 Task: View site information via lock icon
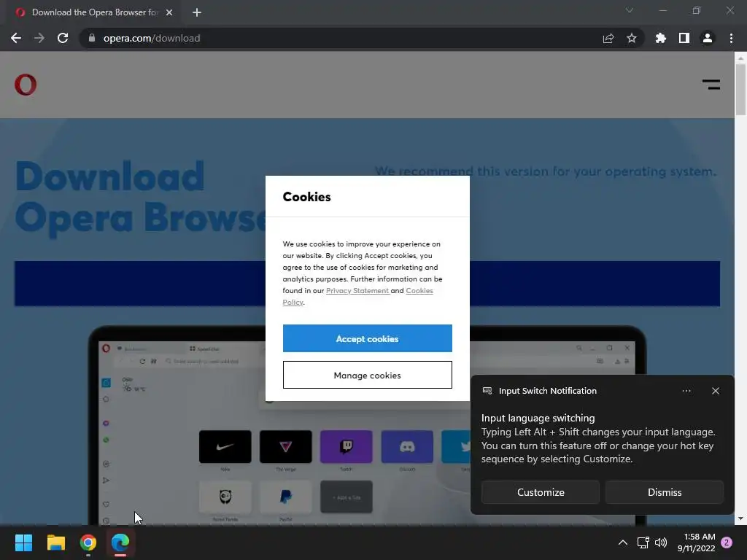92,38
